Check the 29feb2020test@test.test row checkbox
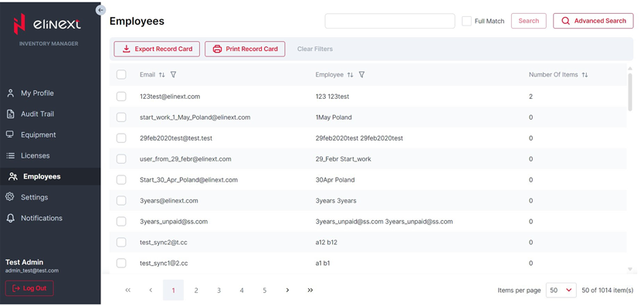644x306 pixels. (x=121, y=138)
